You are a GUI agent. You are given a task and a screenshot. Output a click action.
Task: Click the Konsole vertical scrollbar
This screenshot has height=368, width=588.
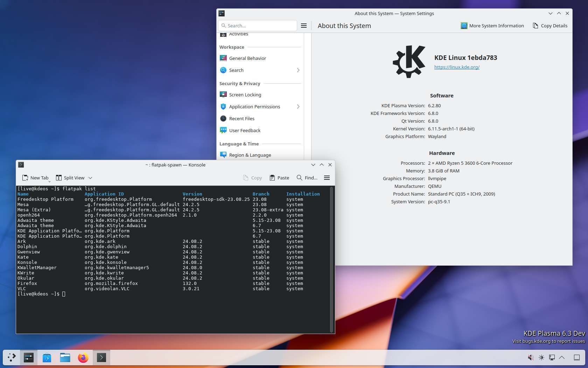(x=331, y=259)
